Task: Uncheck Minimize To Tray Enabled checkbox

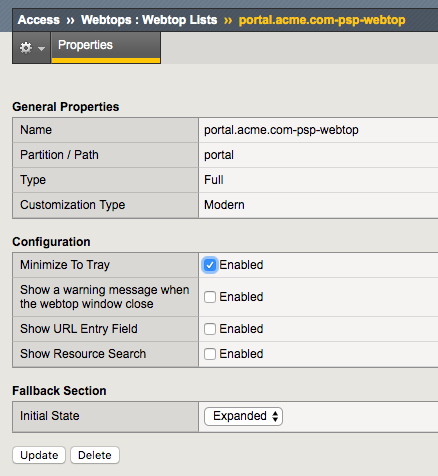Action: [x=210, y=265]
